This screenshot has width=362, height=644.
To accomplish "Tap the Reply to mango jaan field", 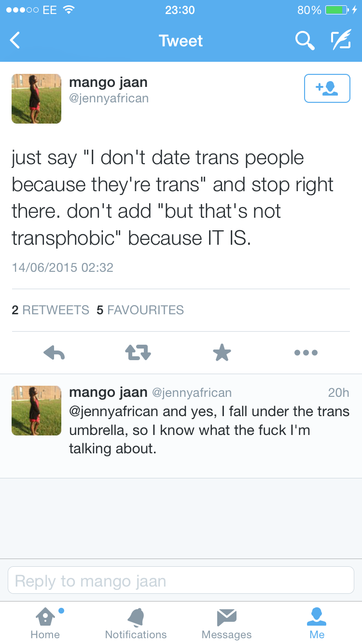I will click(181, 580).
